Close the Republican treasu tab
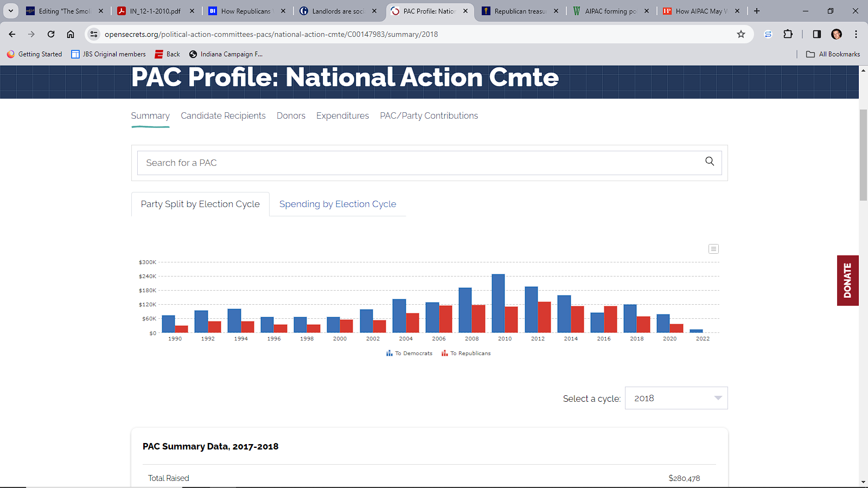 pyautogui.click(x=556, y=11)
